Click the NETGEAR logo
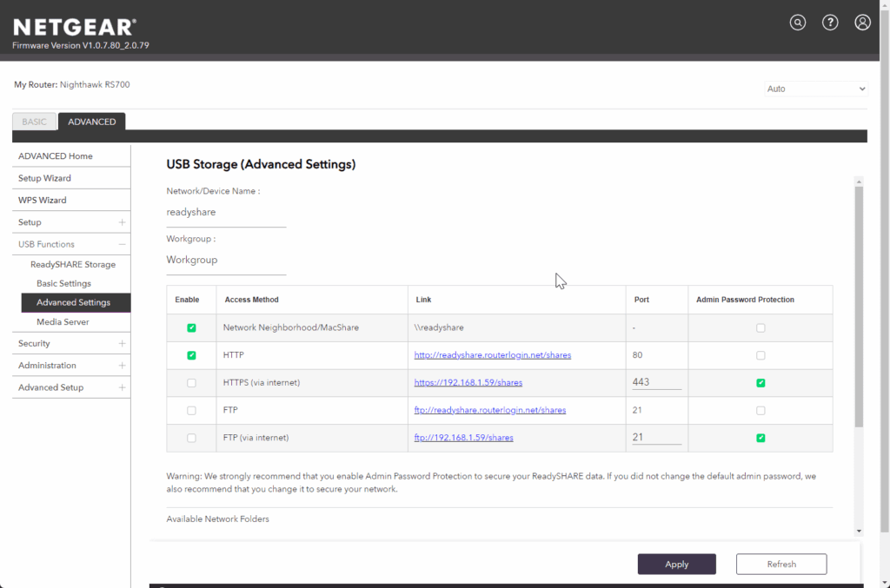Image resolution: width=890 pixels, height=588 pixels. pyautogui.click(x=75, y=28)
